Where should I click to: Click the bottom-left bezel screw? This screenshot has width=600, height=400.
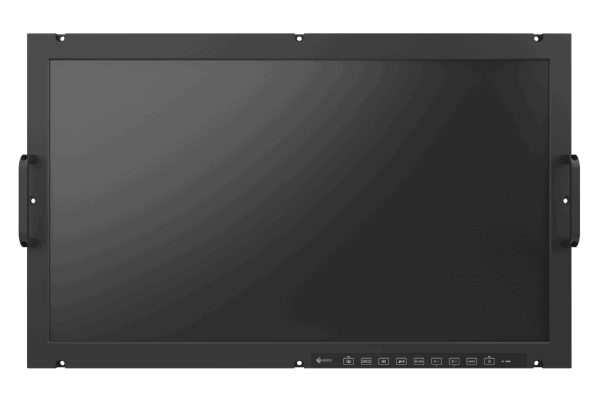point(60,360)
